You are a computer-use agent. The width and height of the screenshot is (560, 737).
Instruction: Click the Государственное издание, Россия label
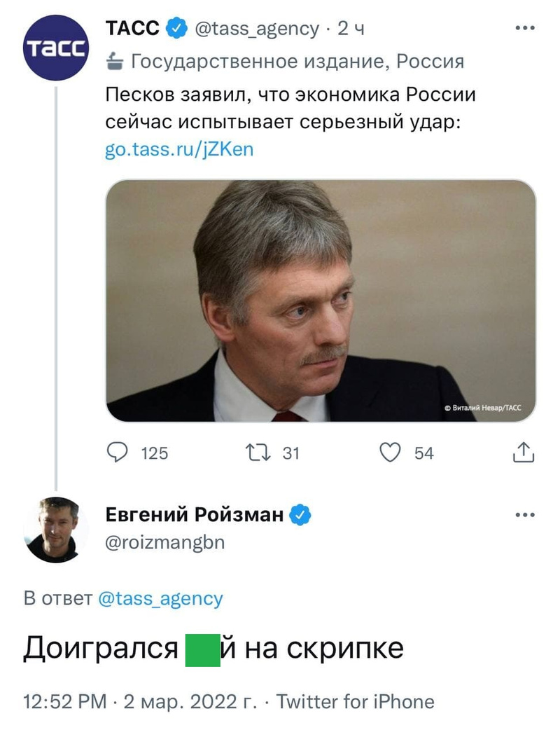[297, 62]
